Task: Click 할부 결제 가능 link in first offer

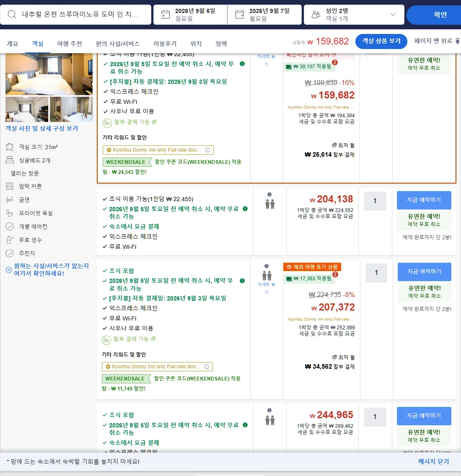Action: (135, 122)
